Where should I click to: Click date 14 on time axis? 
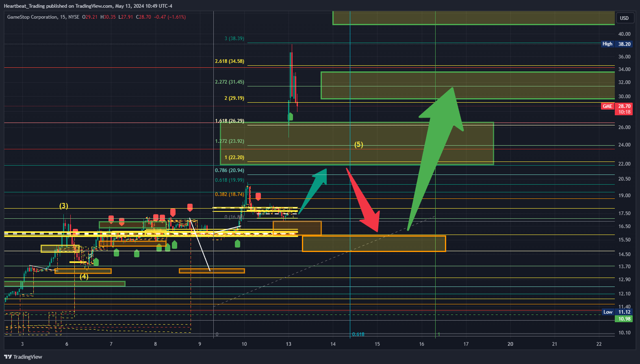[x=333, y=344]
